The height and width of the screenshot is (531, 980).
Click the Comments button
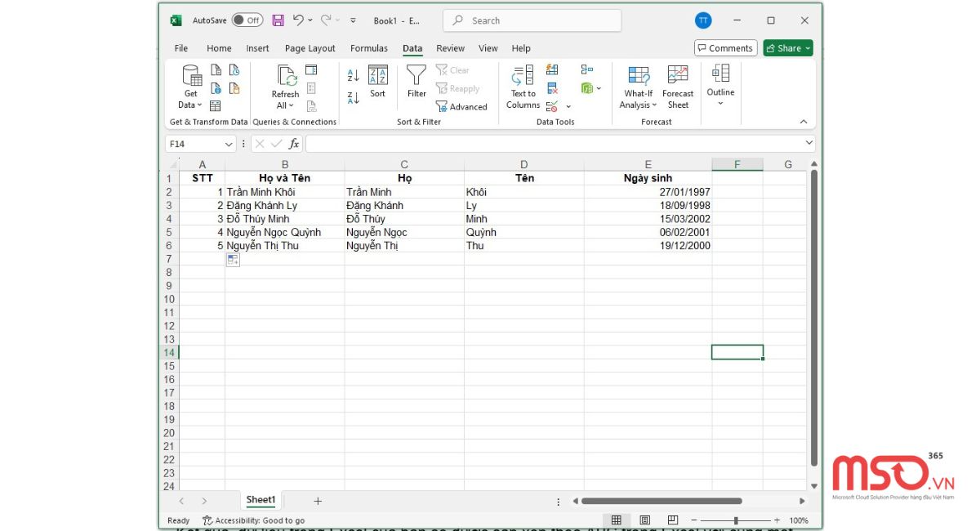(x=726, y=48)
